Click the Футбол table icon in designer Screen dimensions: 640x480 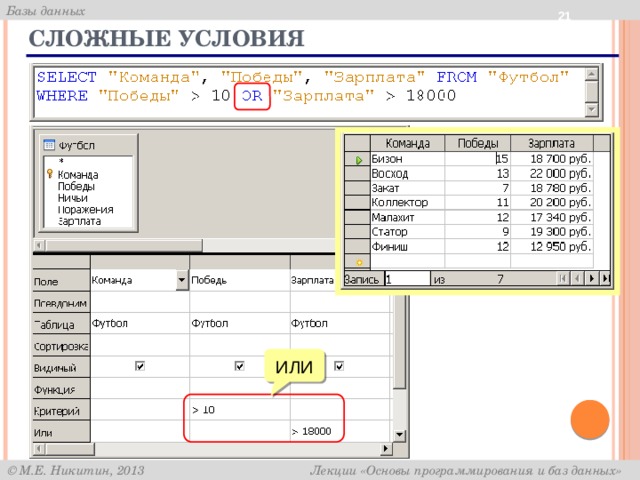(49, 144)
